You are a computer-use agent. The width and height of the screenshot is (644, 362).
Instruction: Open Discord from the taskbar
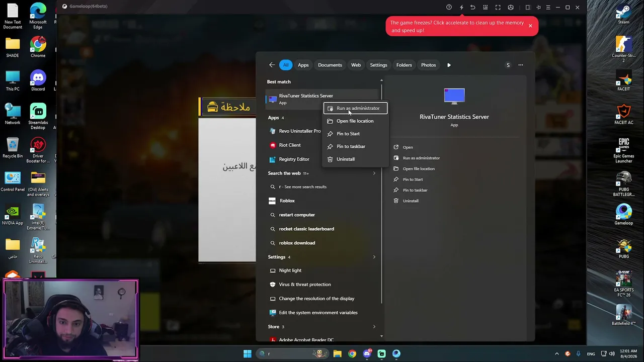pyautogui.click(x=367, y=353)
